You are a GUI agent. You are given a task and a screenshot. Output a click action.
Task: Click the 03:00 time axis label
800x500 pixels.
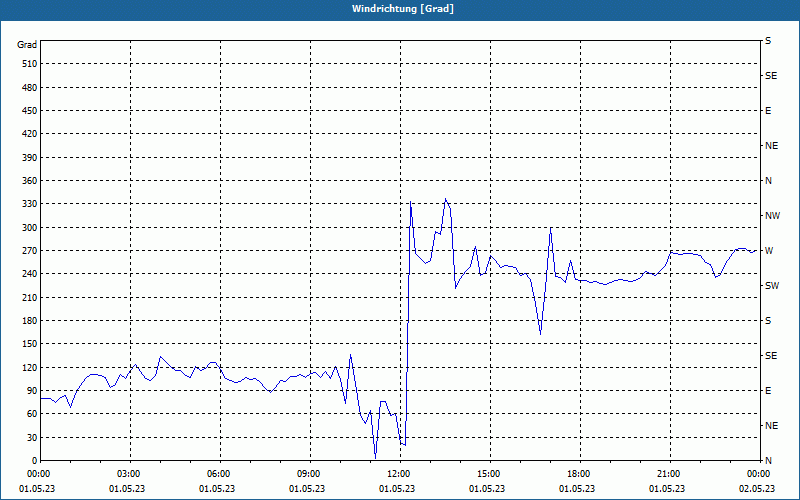pyautogui.click(x=130, y=474)
